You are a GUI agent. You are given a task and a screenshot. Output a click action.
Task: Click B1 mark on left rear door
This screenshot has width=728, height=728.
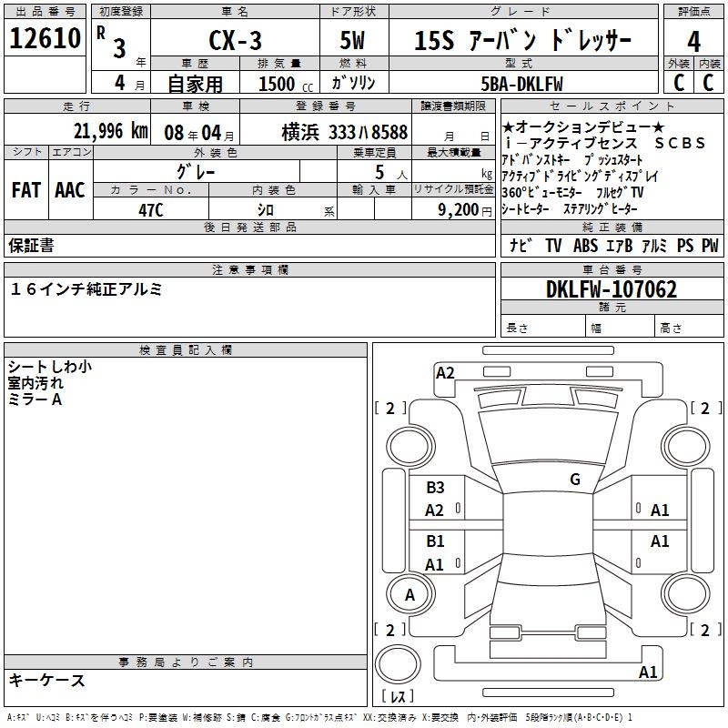tap(435, 541)
